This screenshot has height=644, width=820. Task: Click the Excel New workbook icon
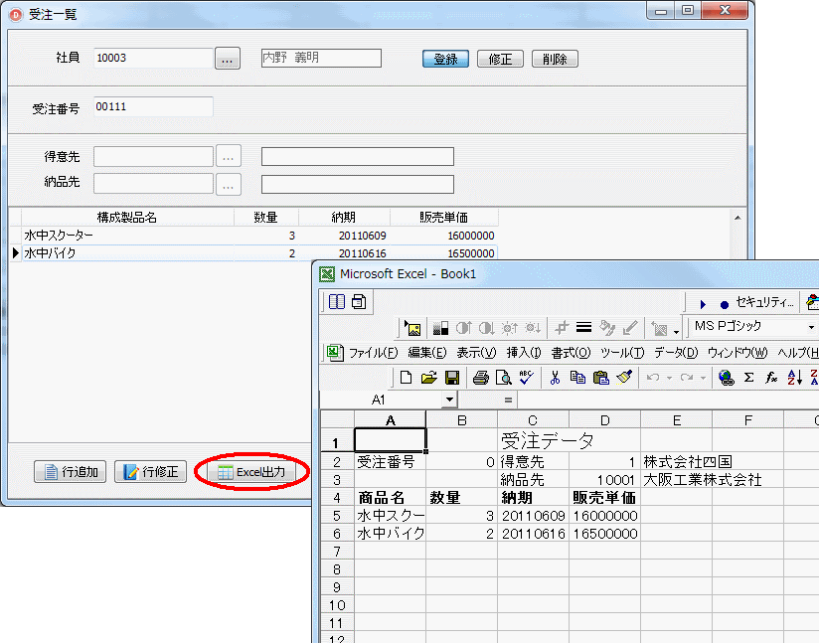pyautogui.click(x=406, y=377)
